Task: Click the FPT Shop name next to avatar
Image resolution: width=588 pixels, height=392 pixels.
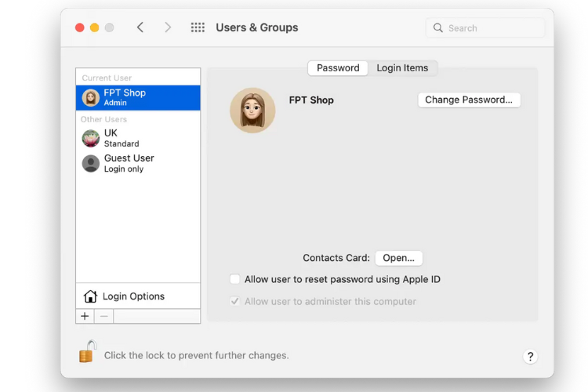Action: tap(311, 100)
